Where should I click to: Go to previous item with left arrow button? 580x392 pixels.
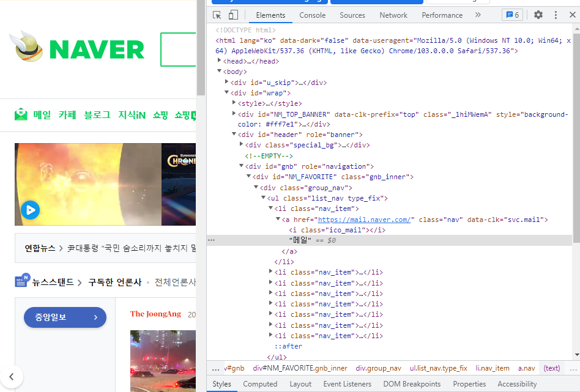12,377
